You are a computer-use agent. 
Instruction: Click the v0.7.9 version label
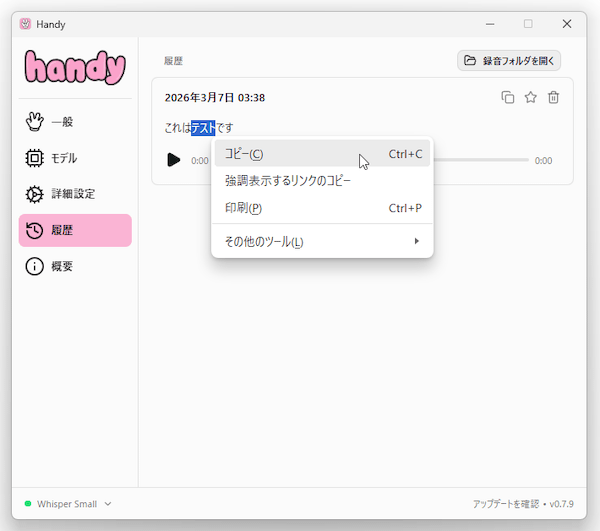click(x=561, y=504)
